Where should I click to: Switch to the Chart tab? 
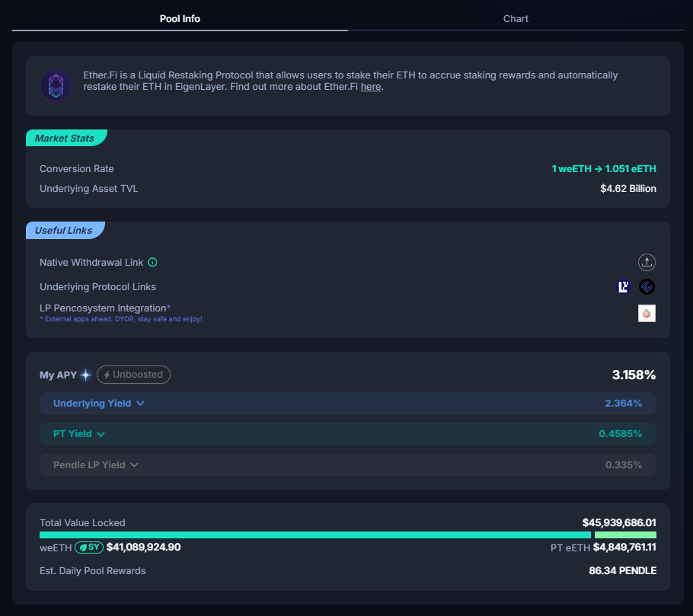516,18
